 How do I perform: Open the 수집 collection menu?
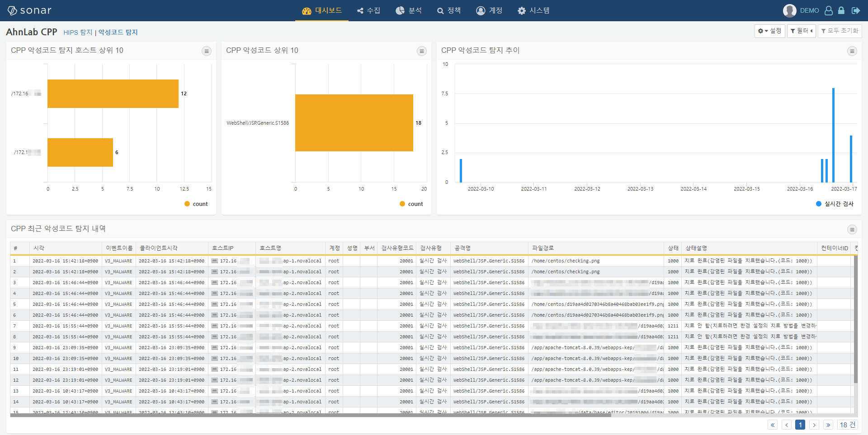coord(368,10)
